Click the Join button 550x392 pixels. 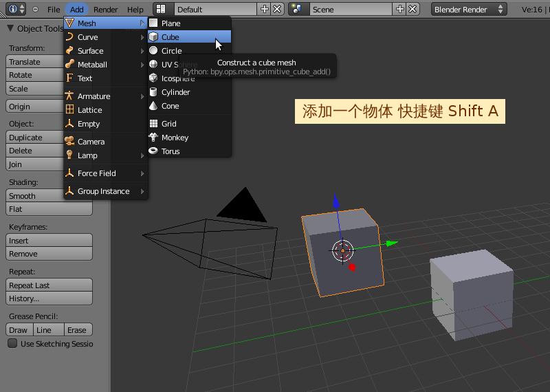tap(35, 164)
